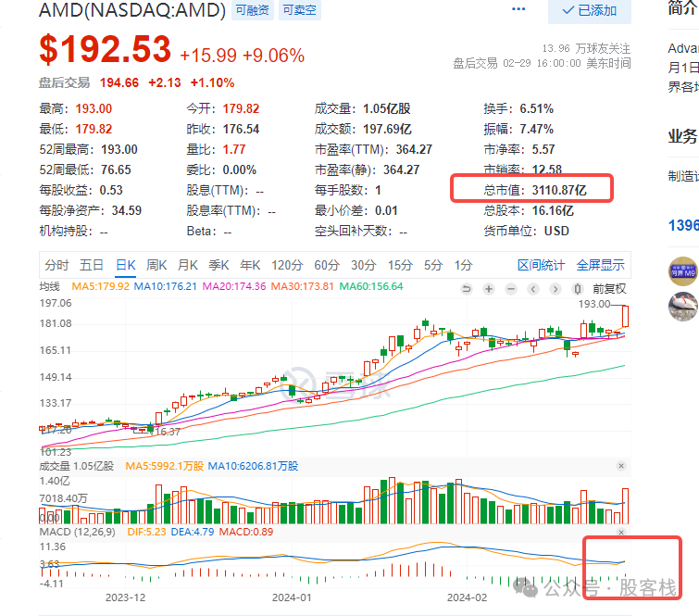The height and width of the screenshot is (616, 699).
Task: Click the MA10:6206.81万股 volume average label
Action: pyautogui.click(x=253, y=466)
